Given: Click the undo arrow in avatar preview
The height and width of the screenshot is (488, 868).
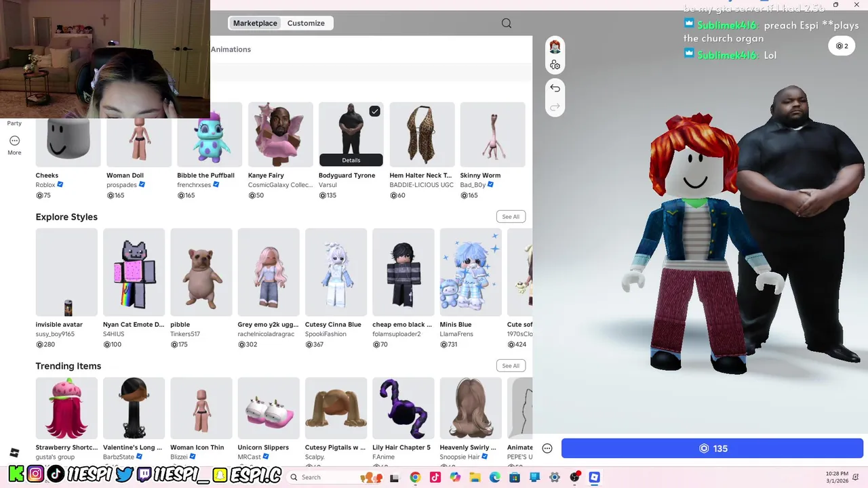Looking at the screenshot, I should 555,88.
